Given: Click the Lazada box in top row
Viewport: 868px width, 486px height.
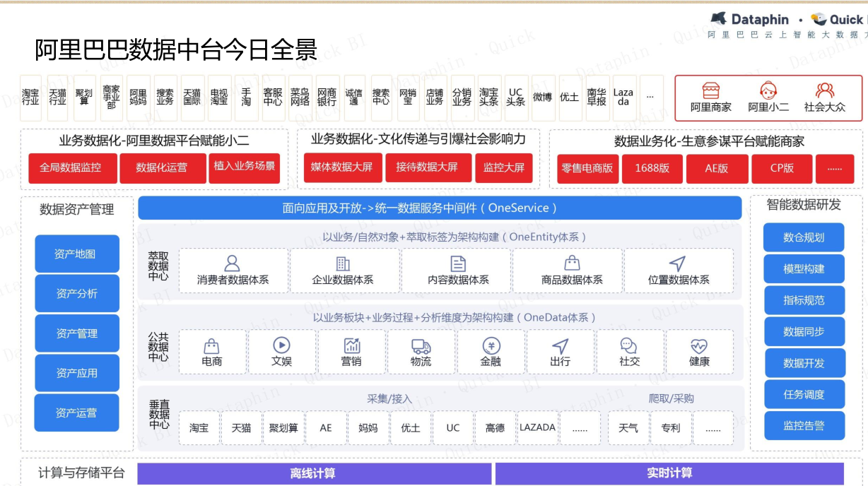Looking at the screenshot, I should [x=623, y=97].
